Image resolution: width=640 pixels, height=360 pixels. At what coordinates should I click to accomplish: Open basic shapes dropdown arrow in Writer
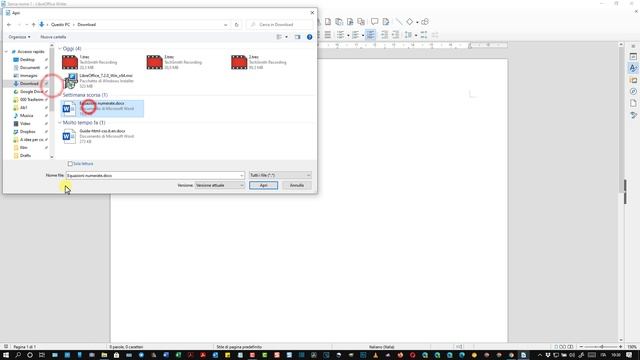[417, 22]
